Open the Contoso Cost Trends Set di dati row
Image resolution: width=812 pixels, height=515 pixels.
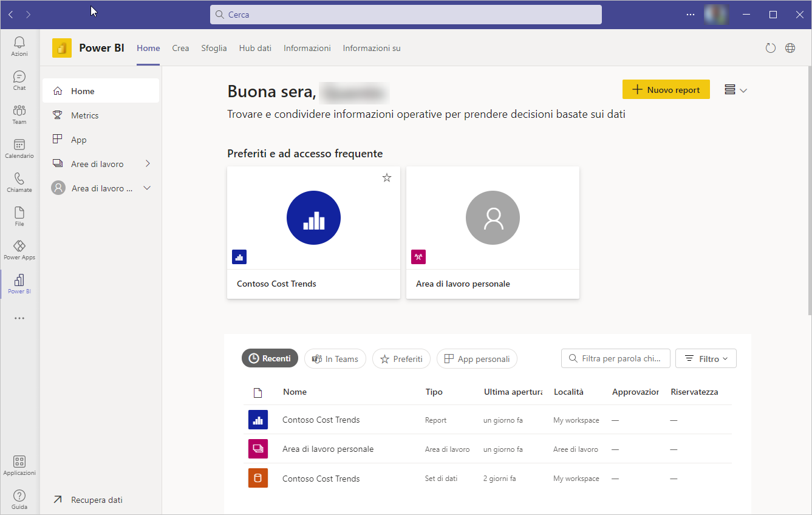(x=487, y=478)
